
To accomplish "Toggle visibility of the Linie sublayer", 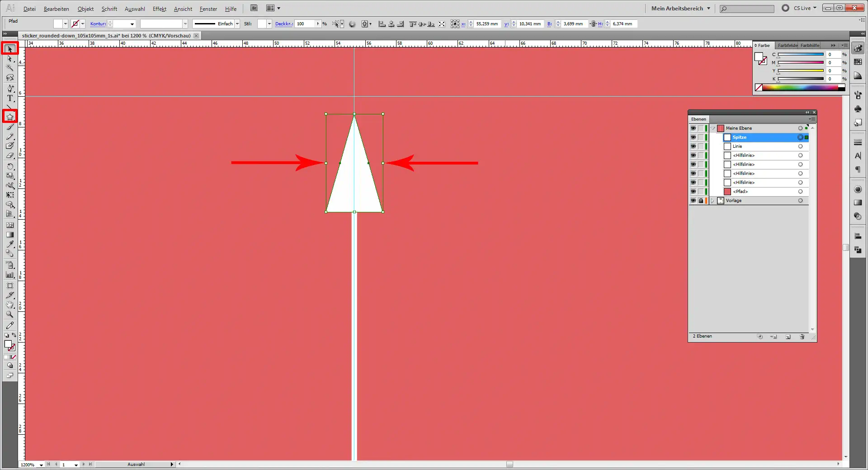I will [693, 146].
